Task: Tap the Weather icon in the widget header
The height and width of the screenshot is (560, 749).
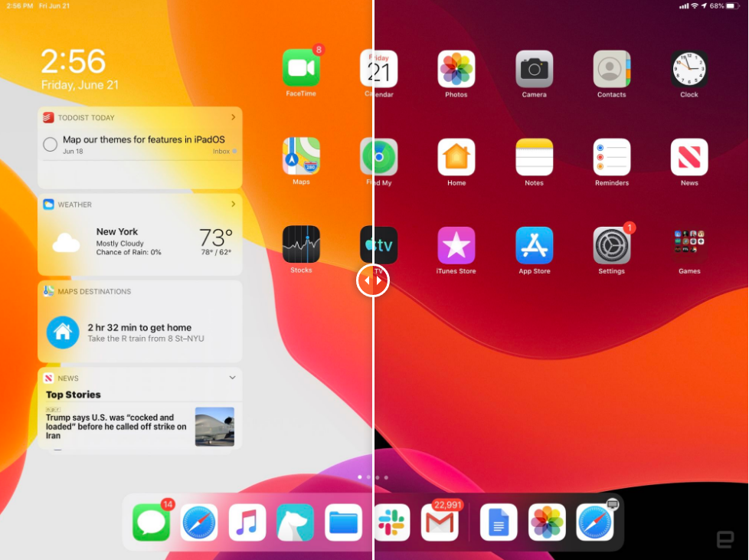Action: [48, 205]
